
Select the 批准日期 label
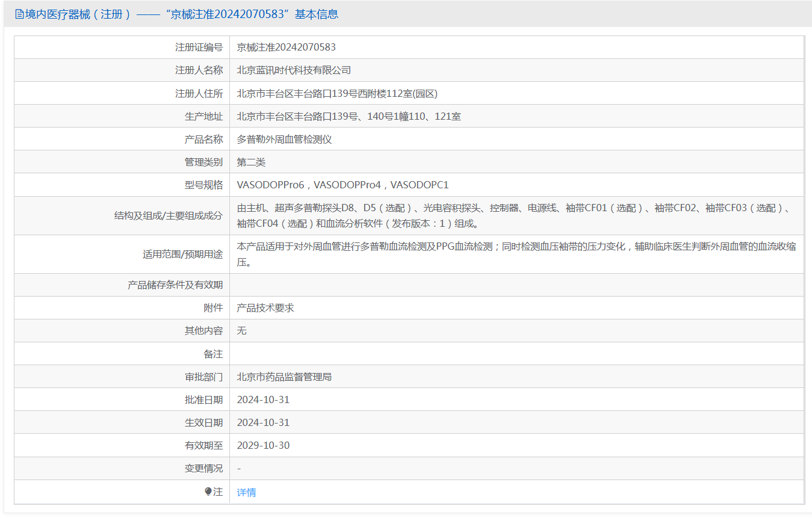pos(203,399)
